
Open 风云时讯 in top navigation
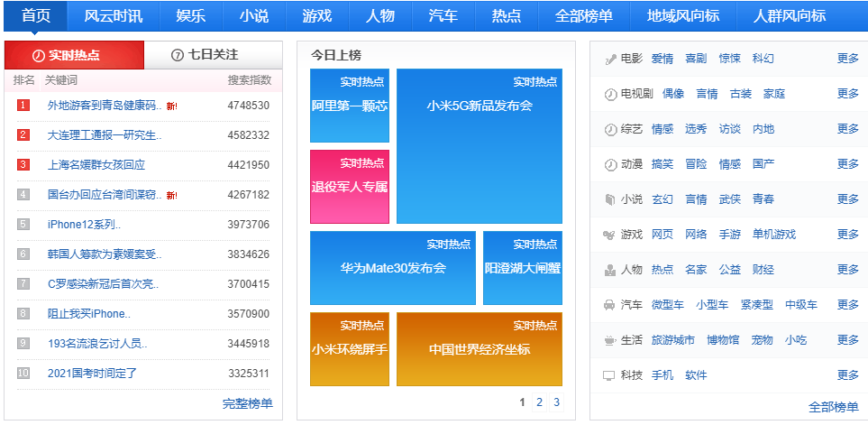(x=114, y=16)
